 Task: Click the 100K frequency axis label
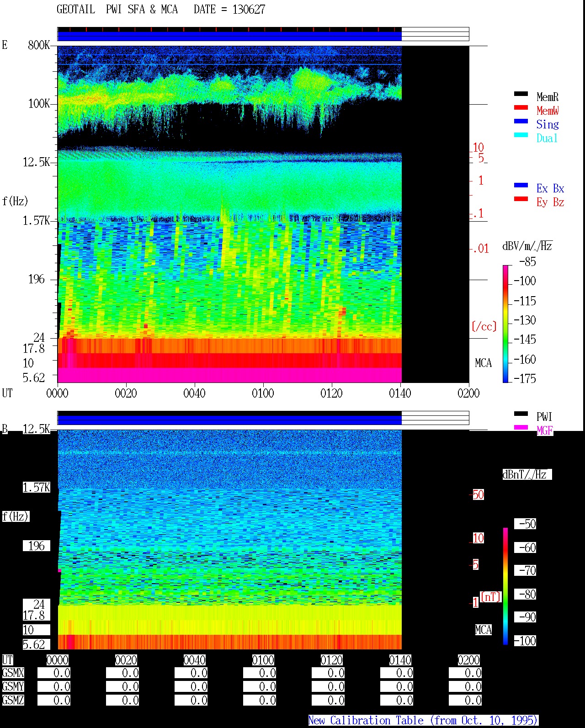tap(39, 103)
